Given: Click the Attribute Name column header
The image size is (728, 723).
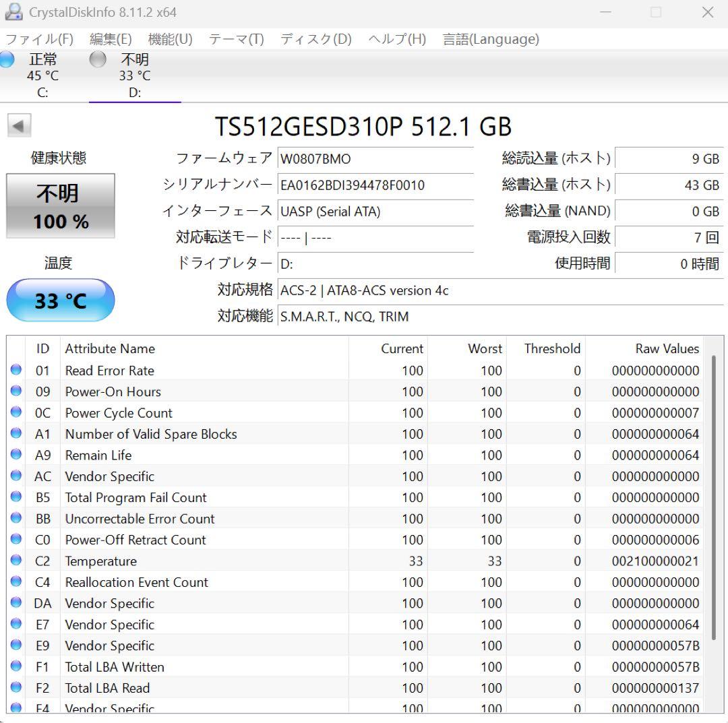Looking at the screenshot, I should pos(204,348).
